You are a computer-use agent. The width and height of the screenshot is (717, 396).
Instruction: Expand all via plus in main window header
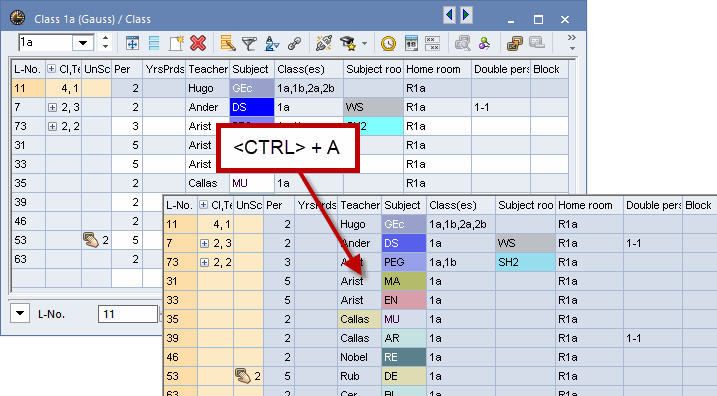52,69
